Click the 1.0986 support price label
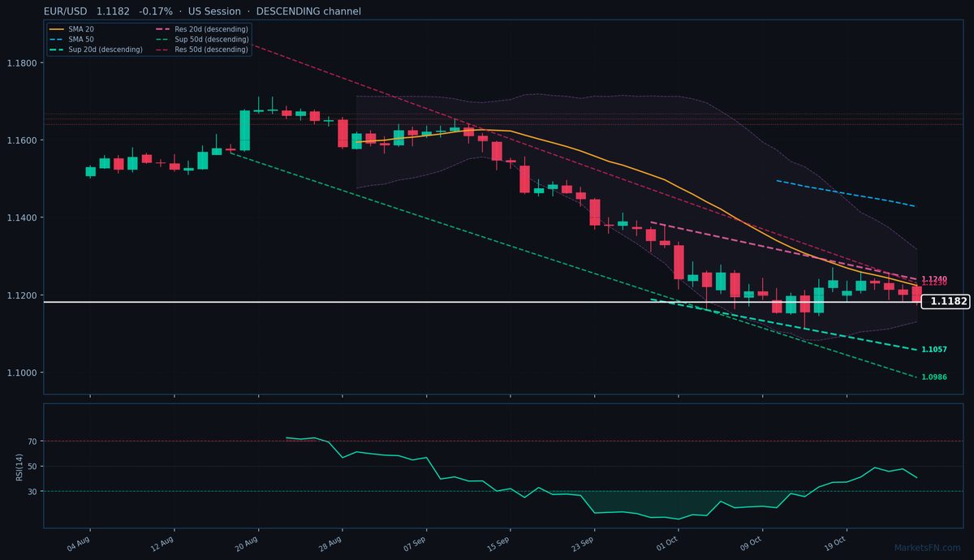This screenshot has height=560, width=974. pyautogui.click(x=934, y=377)
